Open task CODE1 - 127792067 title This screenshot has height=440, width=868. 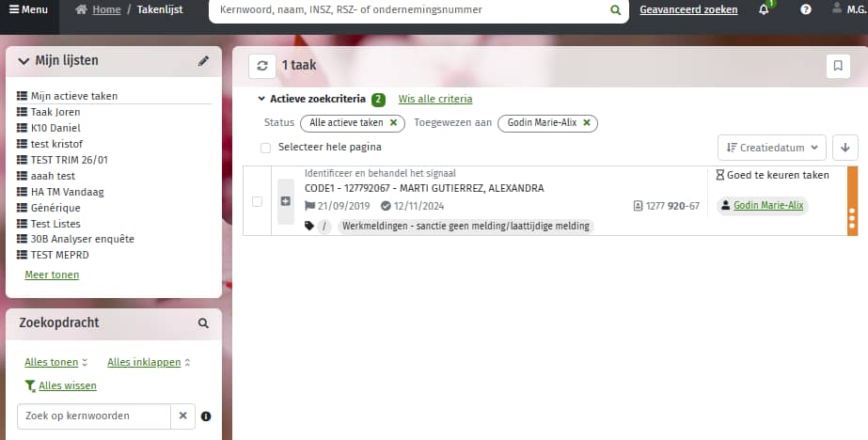[424, 188]
